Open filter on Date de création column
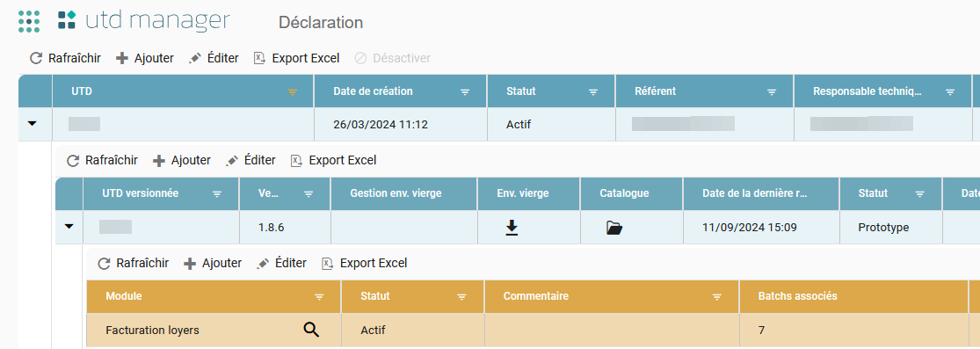The height and width of the screenshot is (349, 980). 465,92
